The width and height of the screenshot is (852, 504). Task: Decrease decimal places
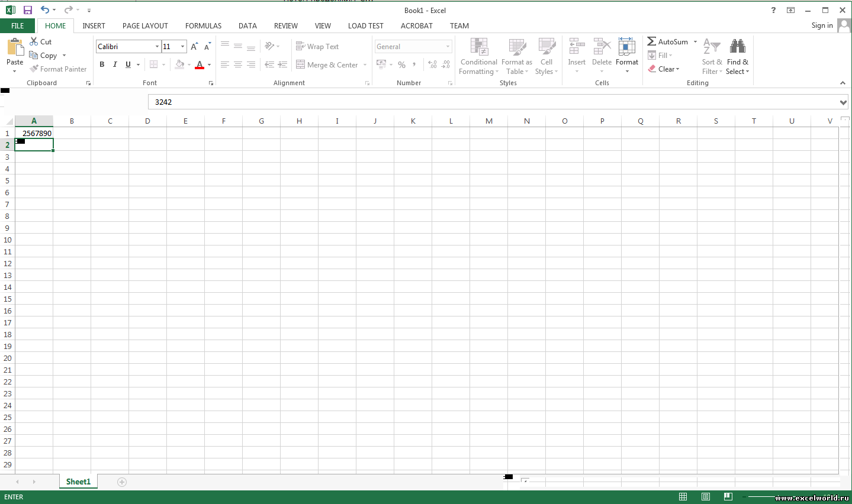click(446, 64)
